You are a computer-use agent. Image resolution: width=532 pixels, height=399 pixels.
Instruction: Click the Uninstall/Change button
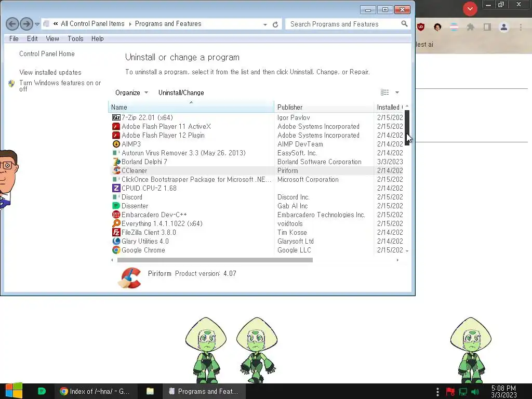(181, 92)
